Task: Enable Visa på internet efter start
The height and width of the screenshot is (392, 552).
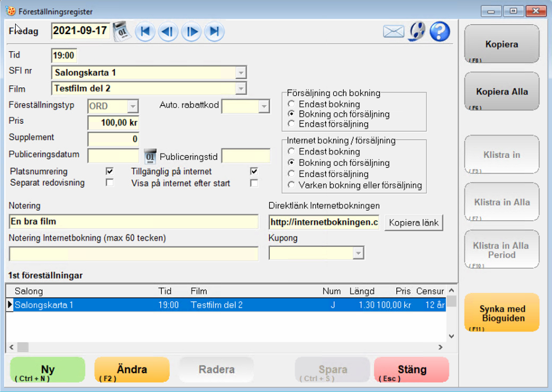Action: click(254, 183)
